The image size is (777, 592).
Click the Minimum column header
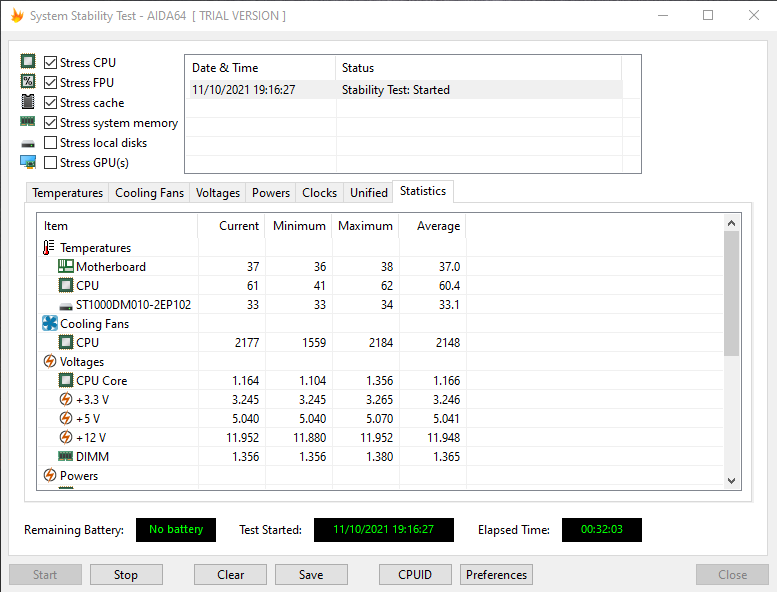tap(298, 226)
